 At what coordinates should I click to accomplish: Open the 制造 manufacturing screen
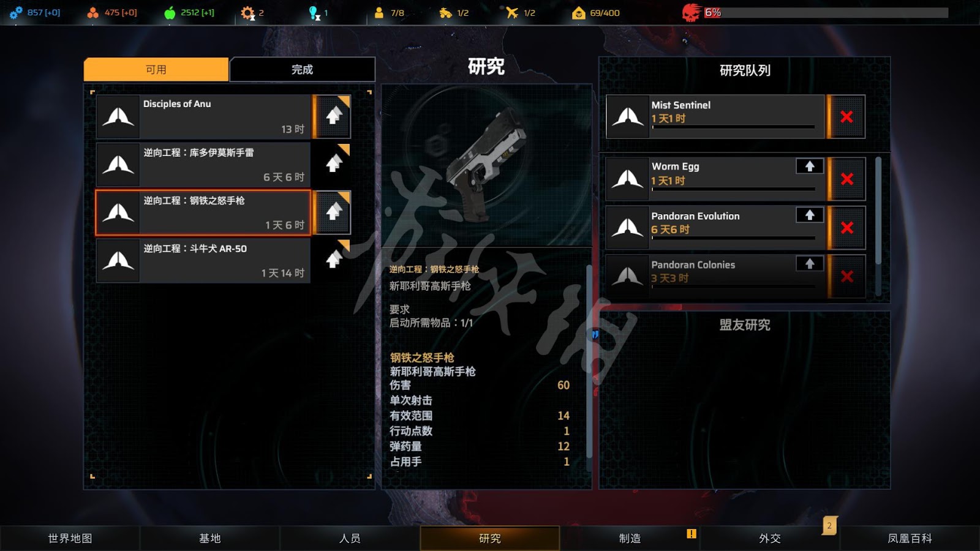630,538
